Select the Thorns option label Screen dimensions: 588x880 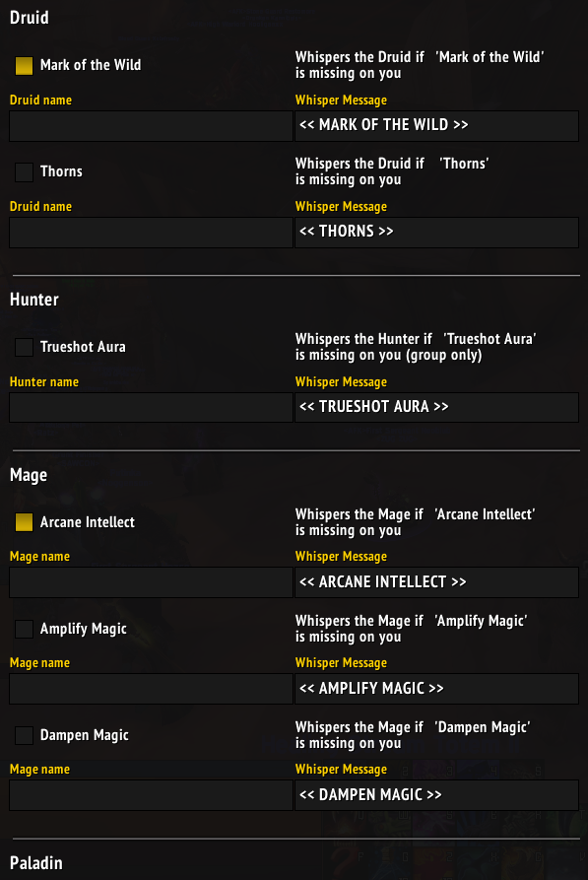pos(61,171)
